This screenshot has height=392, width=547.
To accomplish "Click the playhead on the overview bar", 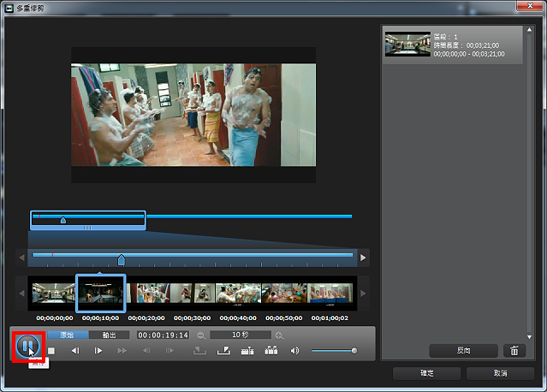I will tap(63, 220).
